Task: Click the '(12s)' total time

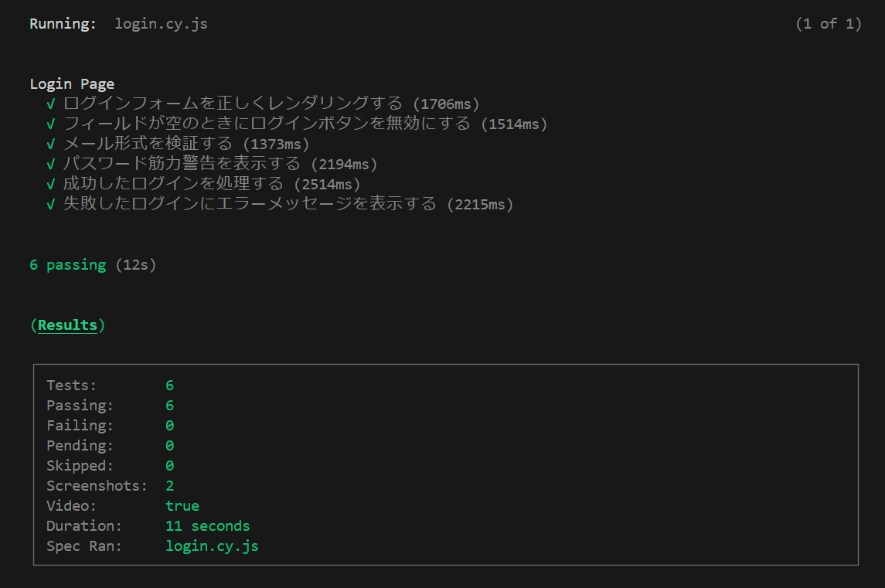Action: pos(135,265)
